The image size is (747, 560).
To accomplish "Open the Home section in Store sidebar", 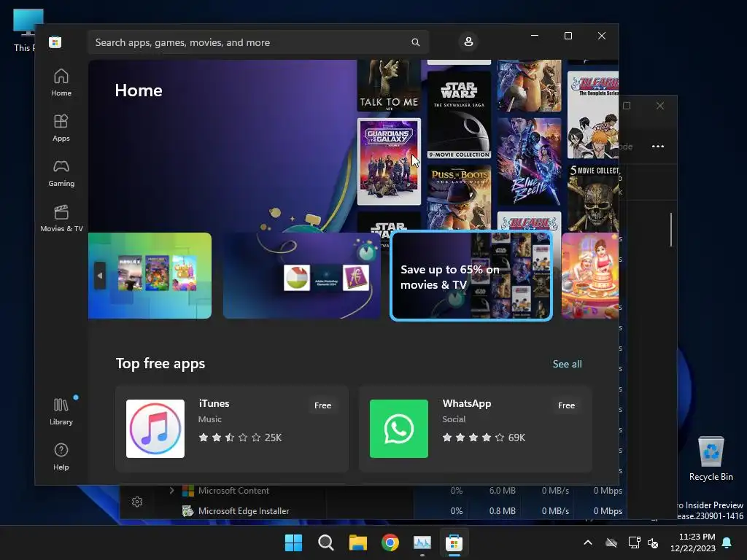I will [x=61, y=83].
